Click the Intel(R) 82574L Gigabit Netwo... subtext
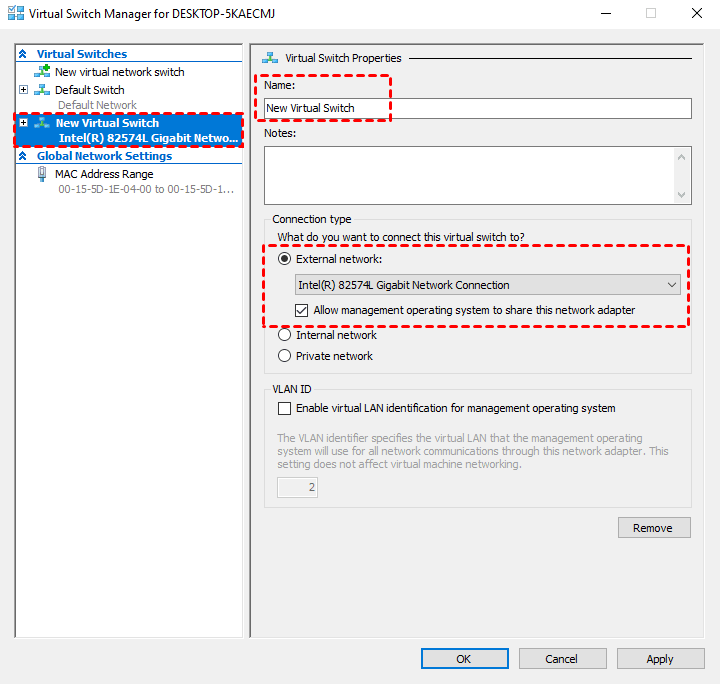The width and height of the screenshot is (720, 684). (148, 138)
